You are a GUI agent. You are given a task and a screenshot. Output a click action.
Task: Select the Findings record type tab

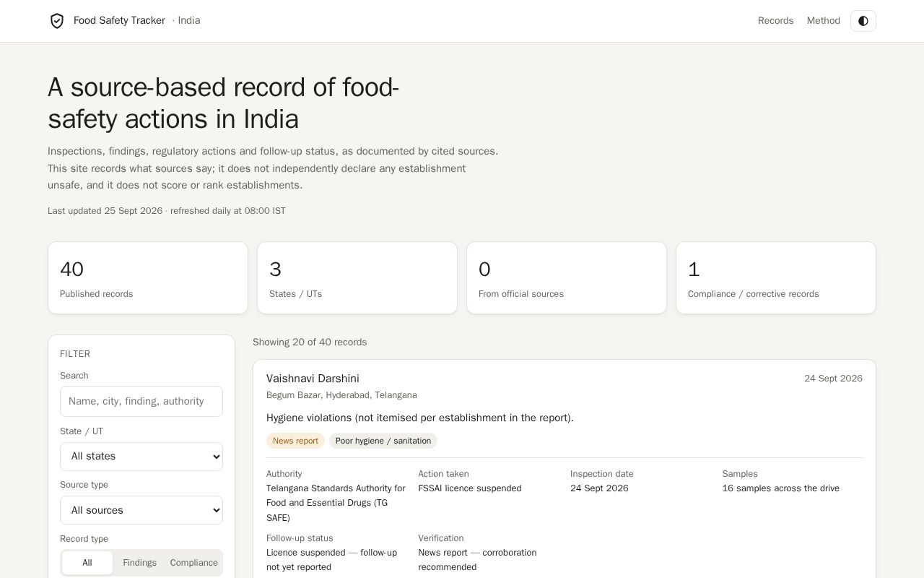click(x=140, y=563)
